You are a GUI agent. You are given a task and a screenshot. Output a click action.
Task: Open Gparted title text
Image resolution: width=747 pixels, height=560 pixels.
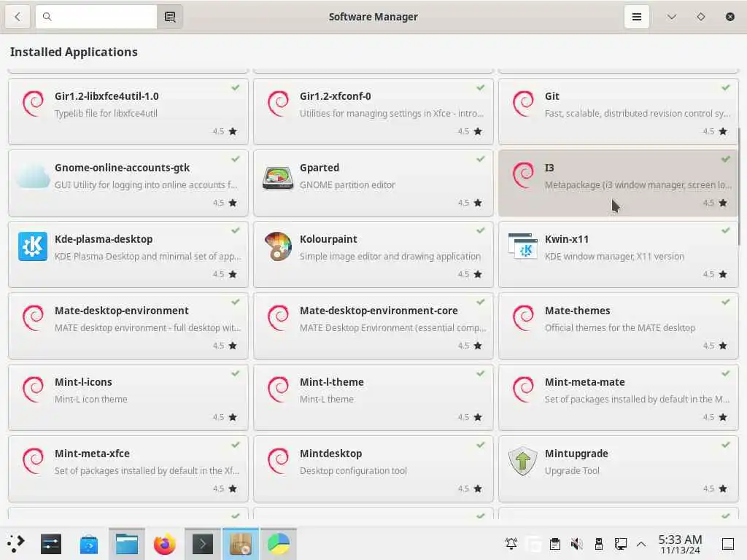click(320, 168)
